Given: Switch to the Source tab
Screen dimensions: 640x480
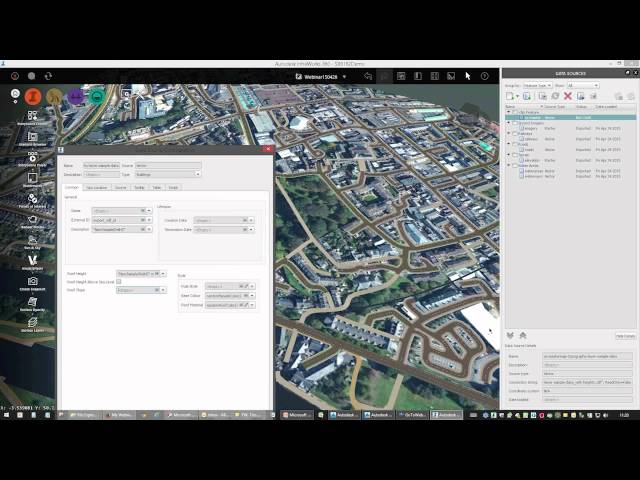Looking at the screenshot, I should click(120, 188).
